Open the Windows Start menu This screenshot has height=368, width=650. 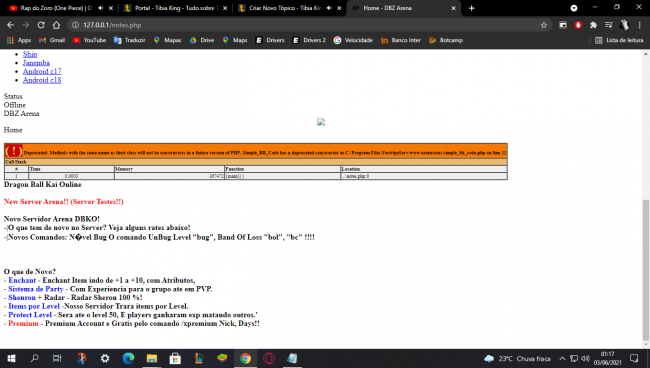tap(11, 358)
